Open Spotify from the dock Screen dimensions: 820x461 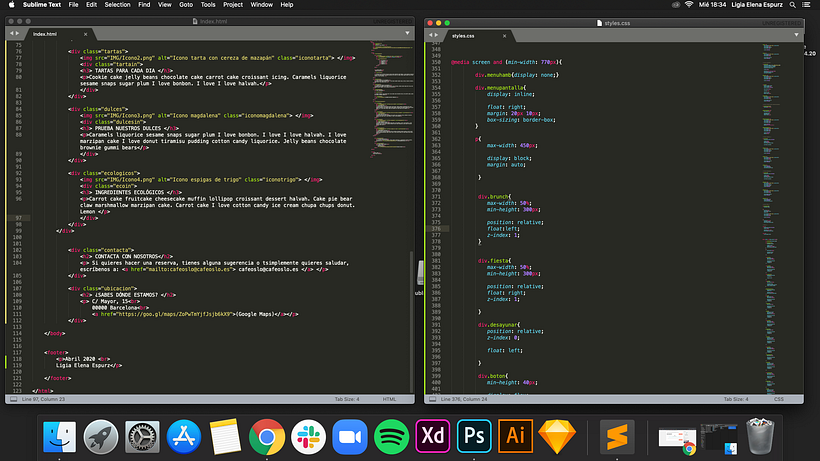coord(391,436)
